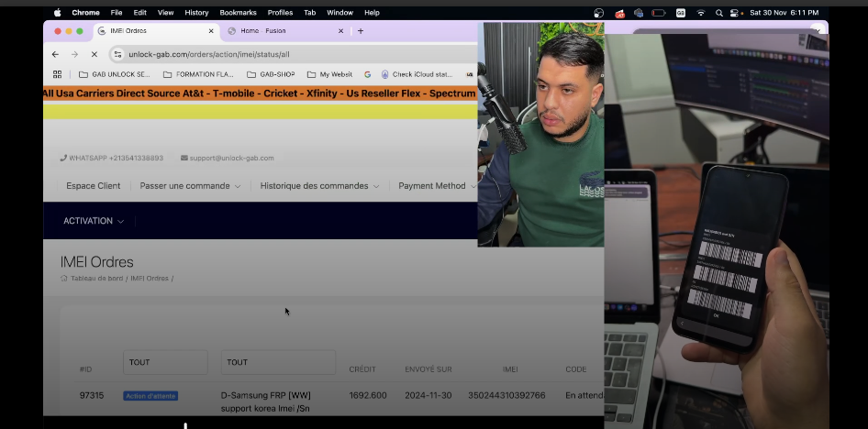Switch to the IMEI Ordres tab
Image resolution: width=868 pixels, height=429 pixels.
[154, 31]
